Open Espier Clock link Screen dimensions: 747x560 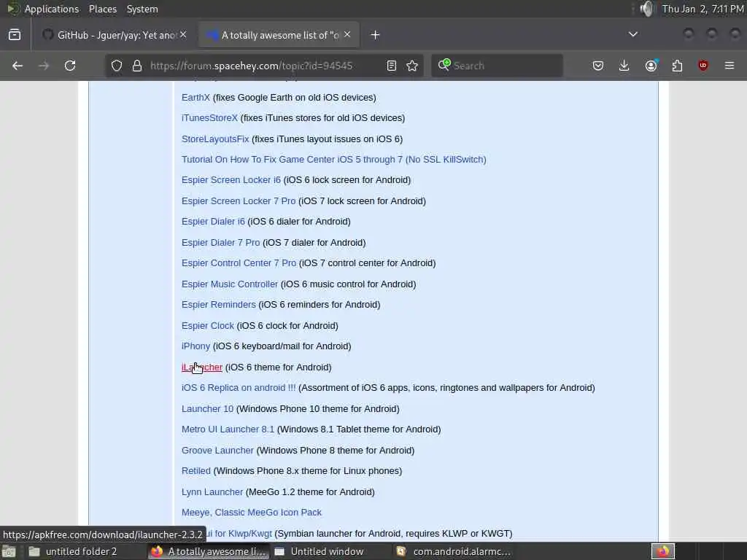tap(208, 326)
